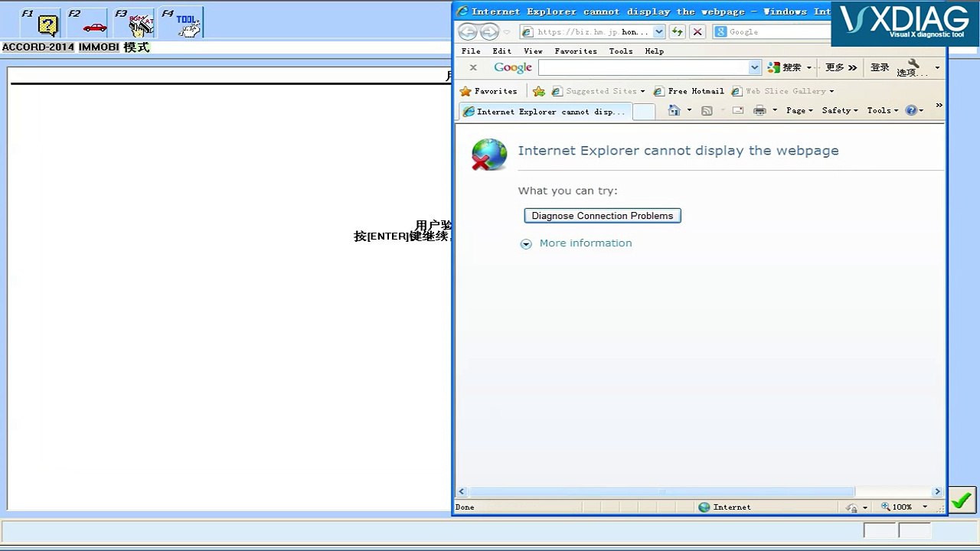980x551 pixels.
Task: Expand the Suggested Sites dropdown
Action: pos(642,92)
